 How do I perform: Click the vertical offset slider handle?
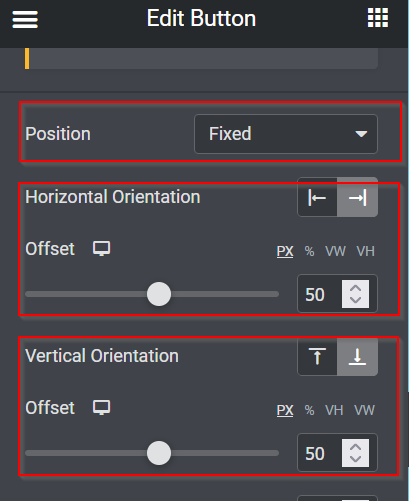[159, 453]
